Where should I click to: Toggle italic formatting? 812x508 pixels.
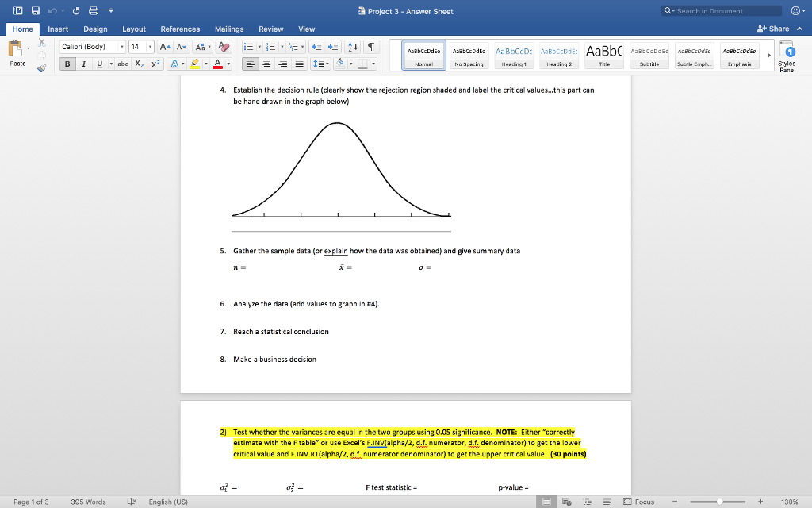click(x=84, y=63)
